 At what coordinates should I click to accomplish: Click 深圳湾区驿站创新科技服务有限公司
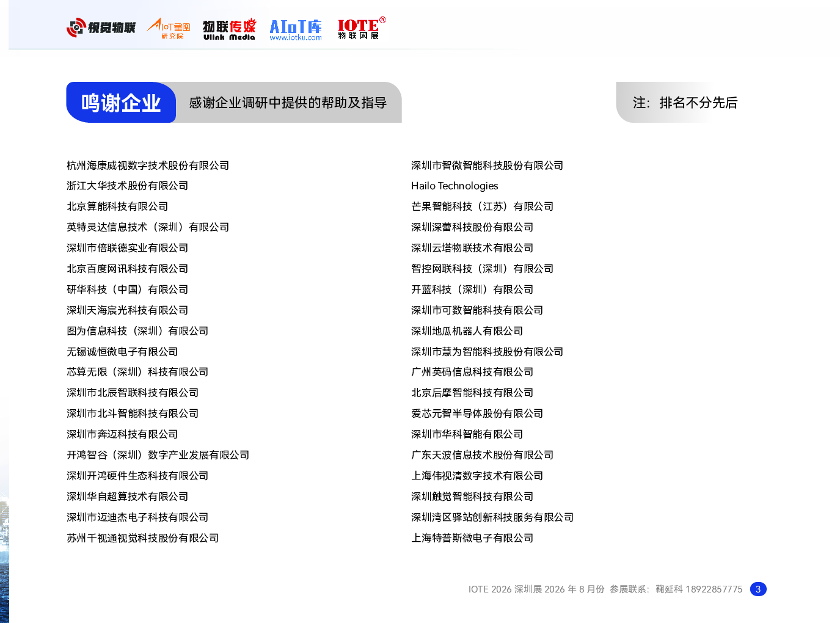[492, 517]
